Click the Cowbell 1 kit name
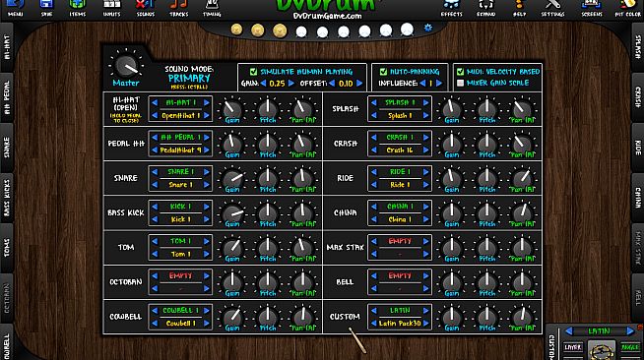The image size is (644, 360). pos(180,311)
